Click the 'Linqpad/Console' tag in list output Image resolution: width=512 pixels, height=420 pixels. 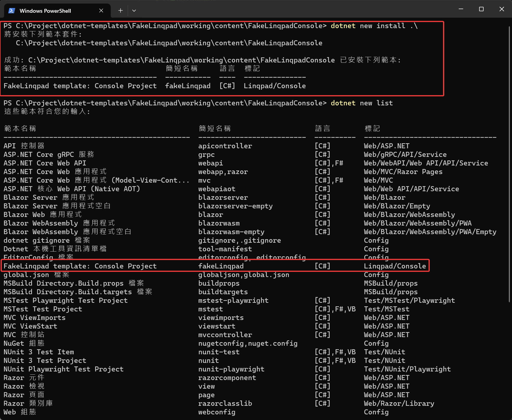pos(395,266)
